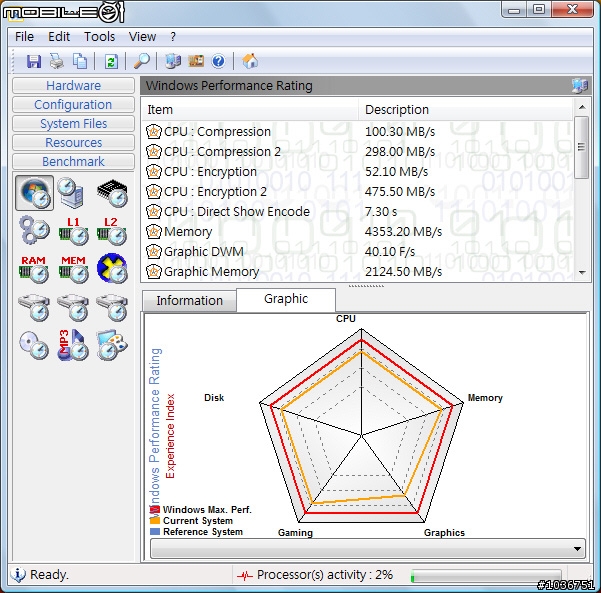The height and width of the screenshot is (593, 601).
Task: Click the Reference System legend entry
Action: click(x=196, y=532)
